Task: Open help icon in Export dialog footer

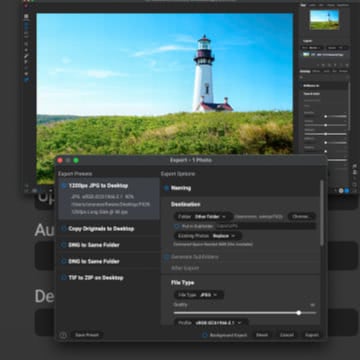Action: point(63,335)
